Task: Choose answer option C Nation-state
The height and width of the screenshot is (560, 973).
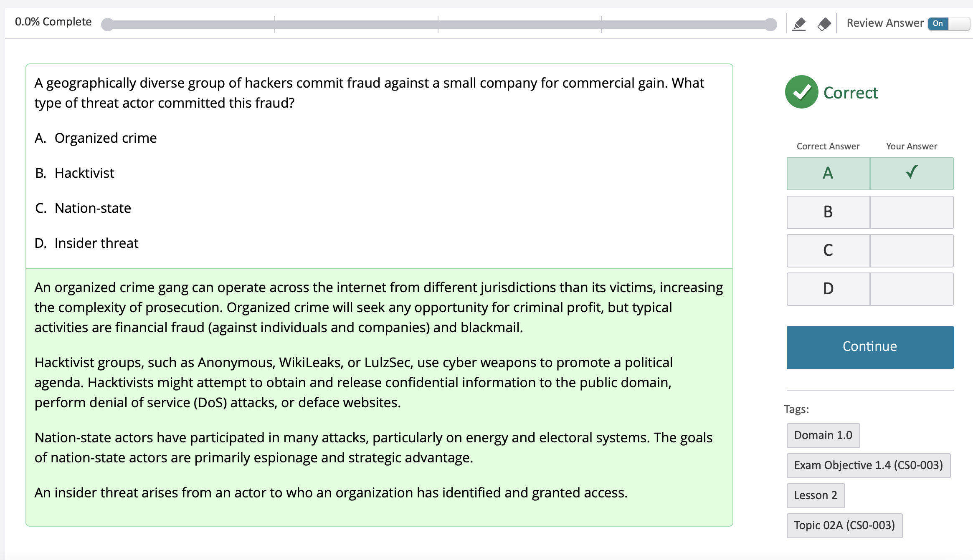Action: point(92,208)
